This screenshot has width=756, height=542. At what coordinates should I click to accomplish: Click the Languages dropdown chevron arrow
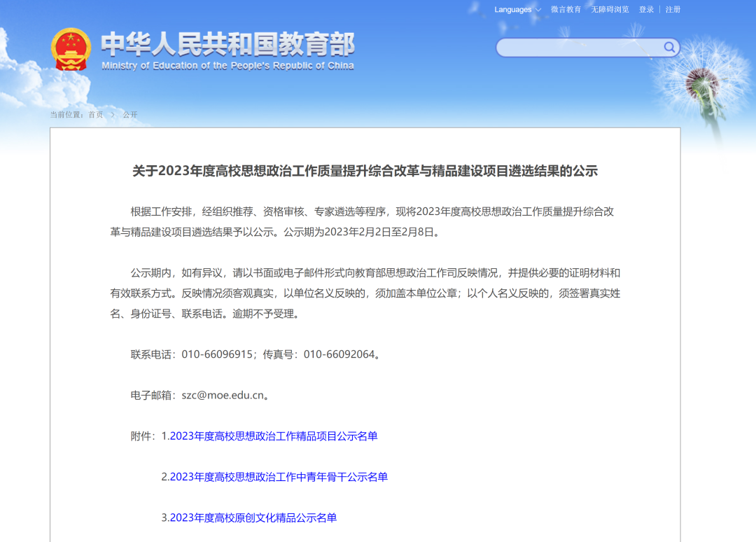click(x=538, y=10)
